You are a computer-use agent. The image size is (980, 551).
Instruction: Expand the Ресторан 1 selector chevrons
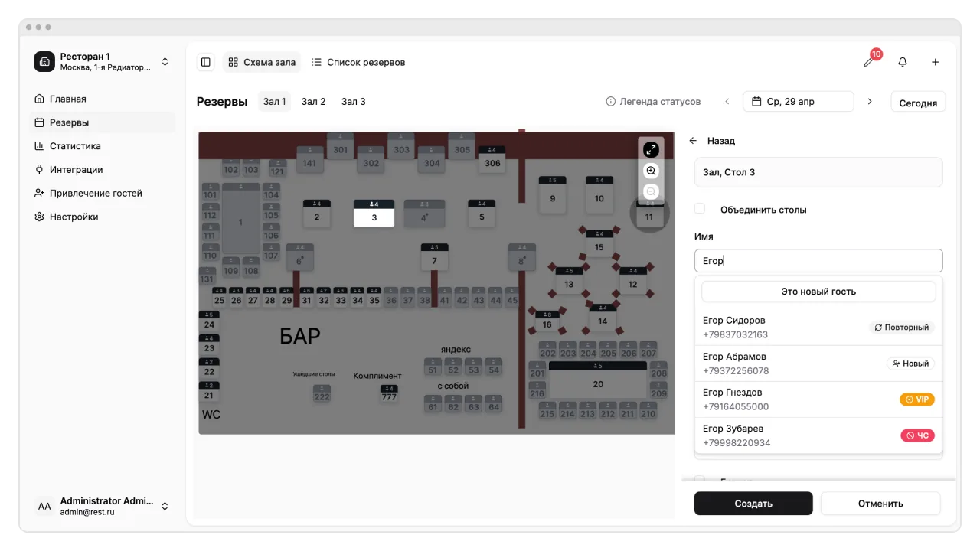[165, 62]
